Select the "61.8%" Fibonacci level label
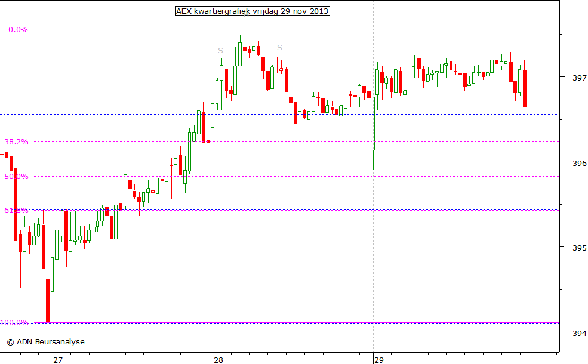This screenshot has height=364, width=588. click(16, 210)
